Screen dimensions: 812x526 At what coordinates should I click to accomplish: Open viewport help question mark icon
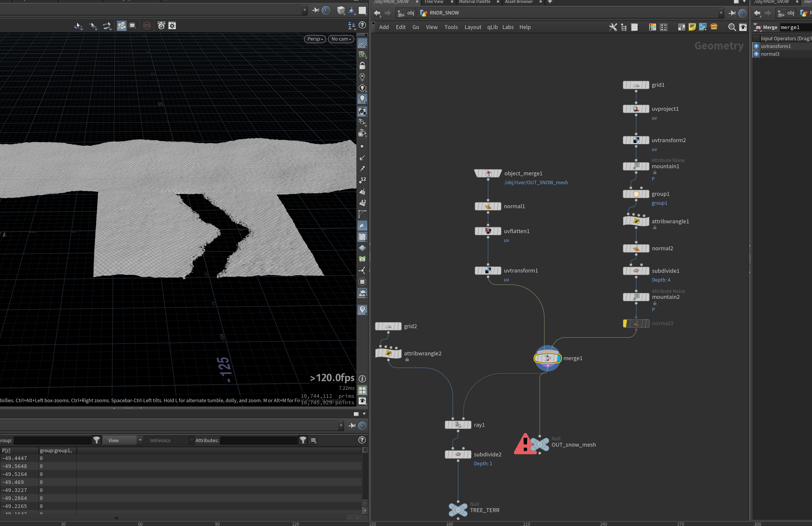[362, 25]
